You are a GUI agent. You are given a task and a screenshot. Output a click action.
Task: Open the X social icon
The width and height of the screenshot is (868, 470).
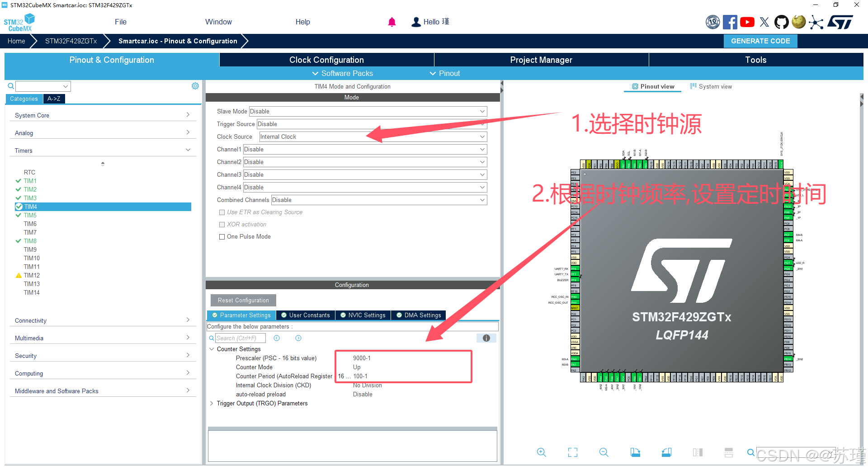[x=764, y=22]
